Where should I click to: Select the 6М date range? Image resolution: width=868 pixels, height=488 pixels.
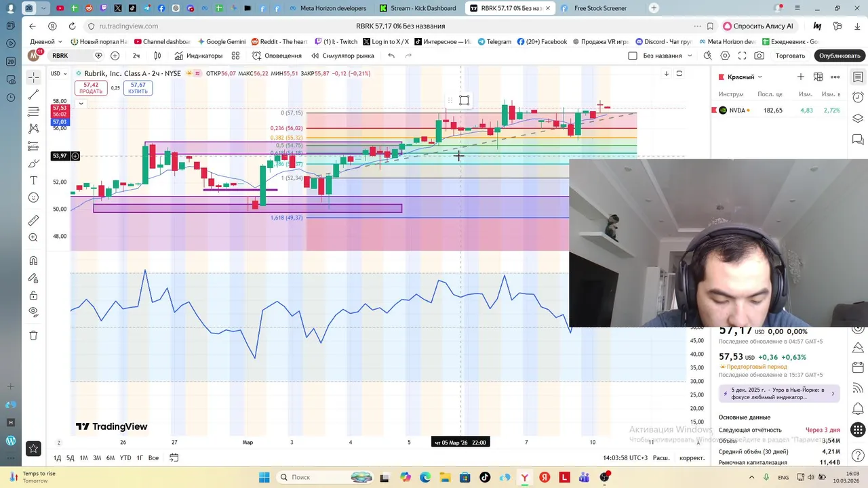110,457
